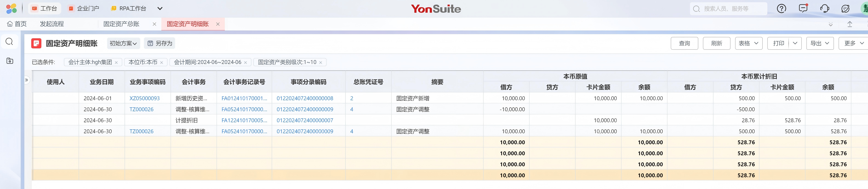Switch to the 企业门户 tab

point(84,9)
